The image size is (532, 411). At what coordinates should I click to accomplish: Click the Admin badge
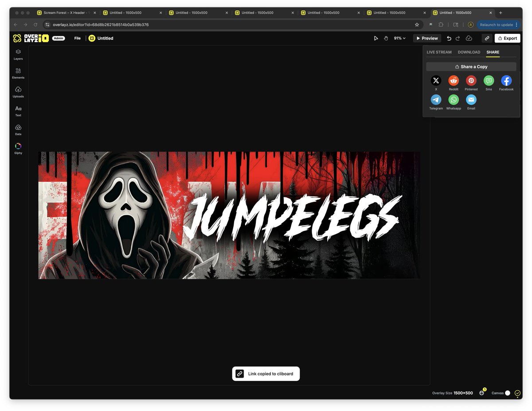59,38
